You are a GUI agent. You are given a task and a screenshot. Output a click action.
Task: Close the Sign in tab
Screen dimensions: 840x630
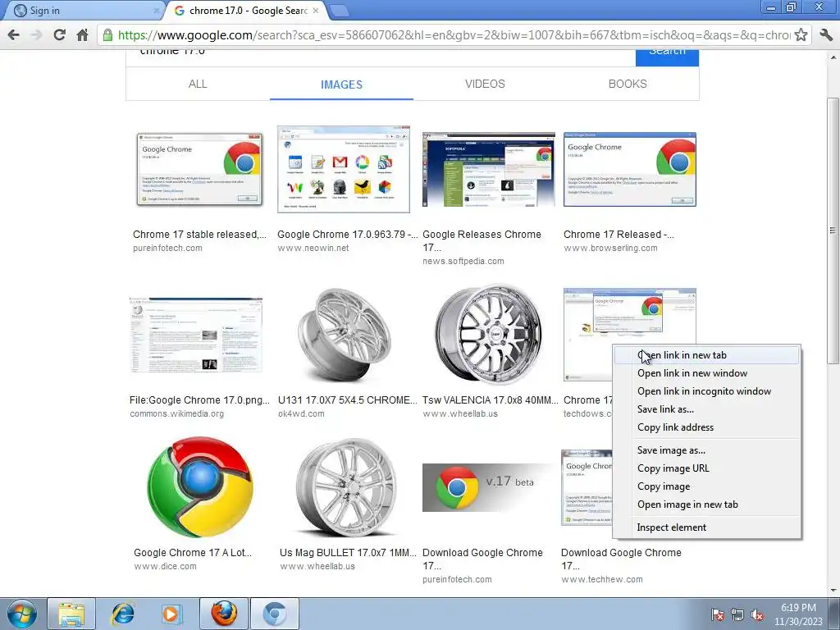[157, 10]
